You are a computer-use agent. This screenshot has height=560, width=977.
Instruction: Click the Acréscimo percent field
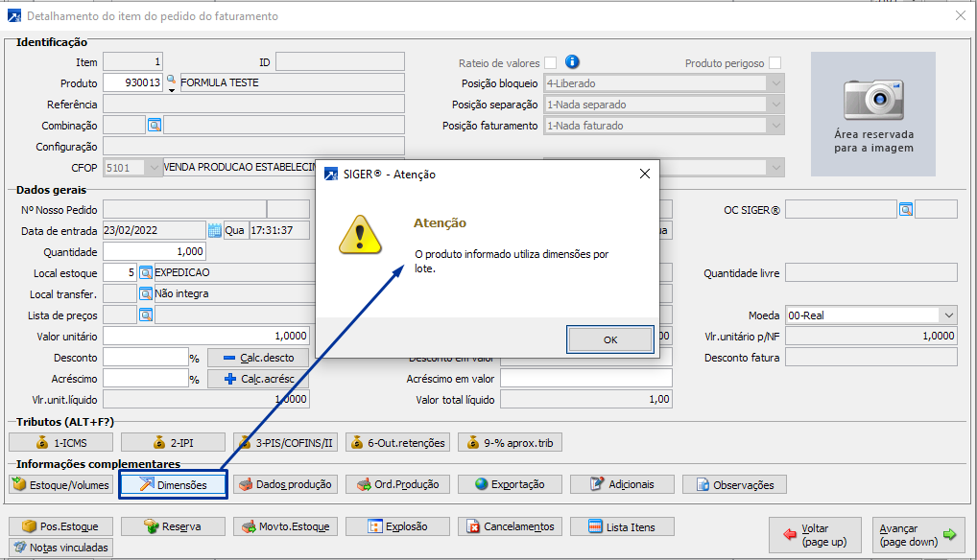click(146, 379)
